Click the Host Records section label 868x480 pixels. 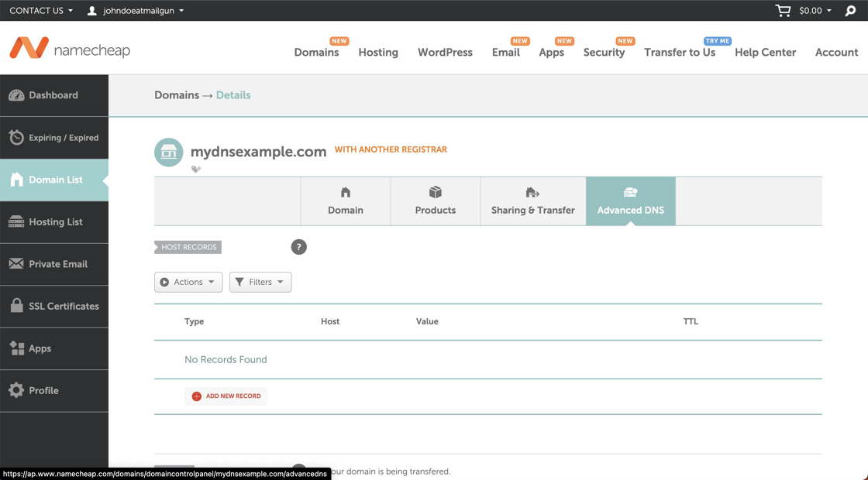pos(188,247)
